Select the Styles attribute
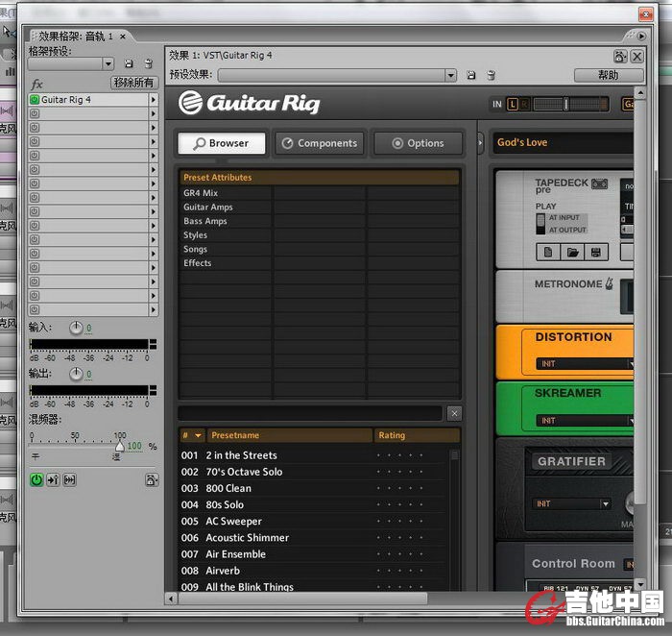Viewport: 672px width, 636px height. tap(196, 235)
